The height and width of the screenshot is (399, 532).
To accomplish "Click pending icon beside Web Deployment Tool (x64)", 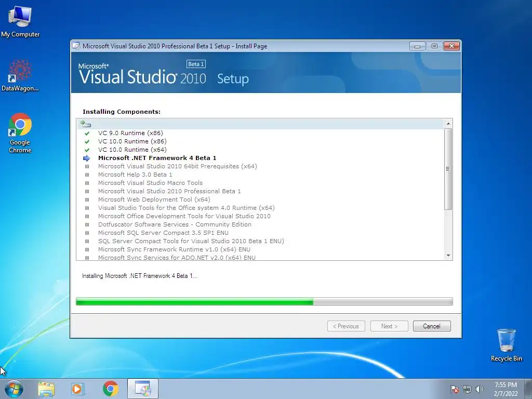I will pos(87,200).
